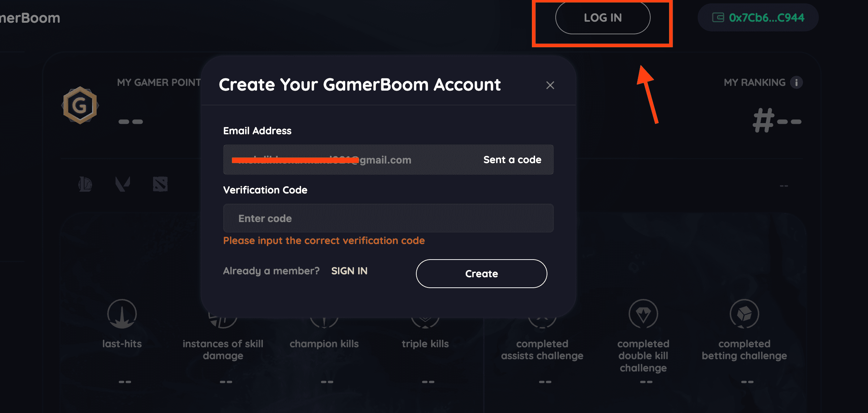This screenshot has width=868, height=413.
Task: Focus the Enter code field
Action: pos(388,218)
